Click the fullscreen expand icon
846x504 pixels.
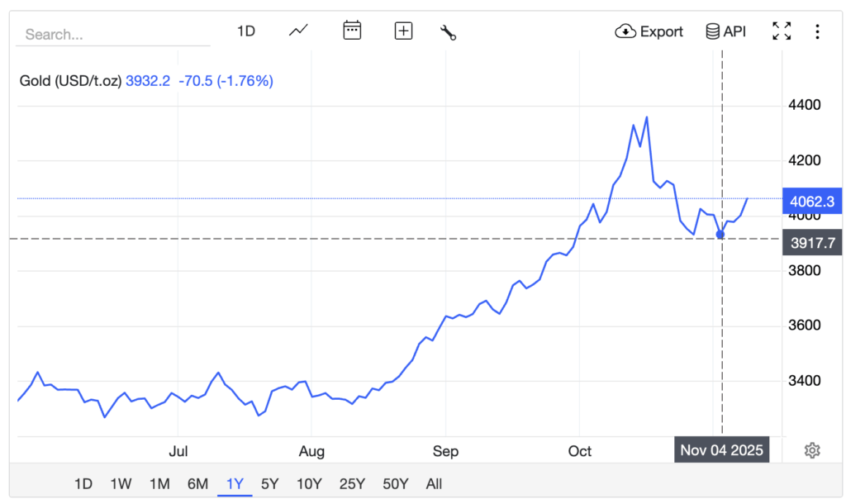coord(781,31)
